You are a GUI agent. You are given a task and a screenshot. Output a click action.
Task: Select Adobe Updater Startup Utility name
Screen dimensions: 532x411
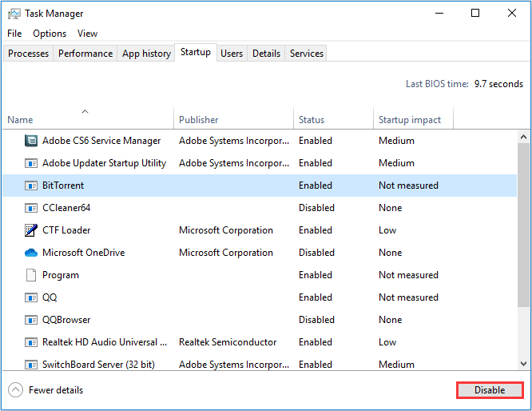click(x=104, y=163)
